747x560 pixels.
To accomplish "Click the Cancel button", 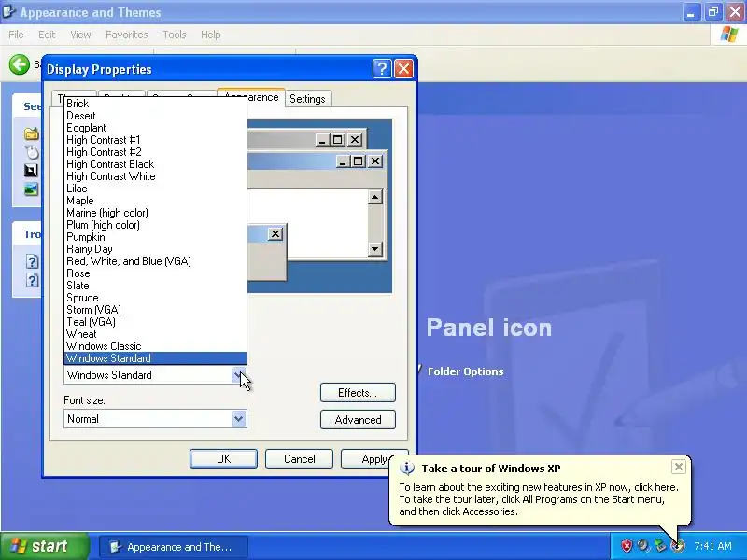I will 299,459.
